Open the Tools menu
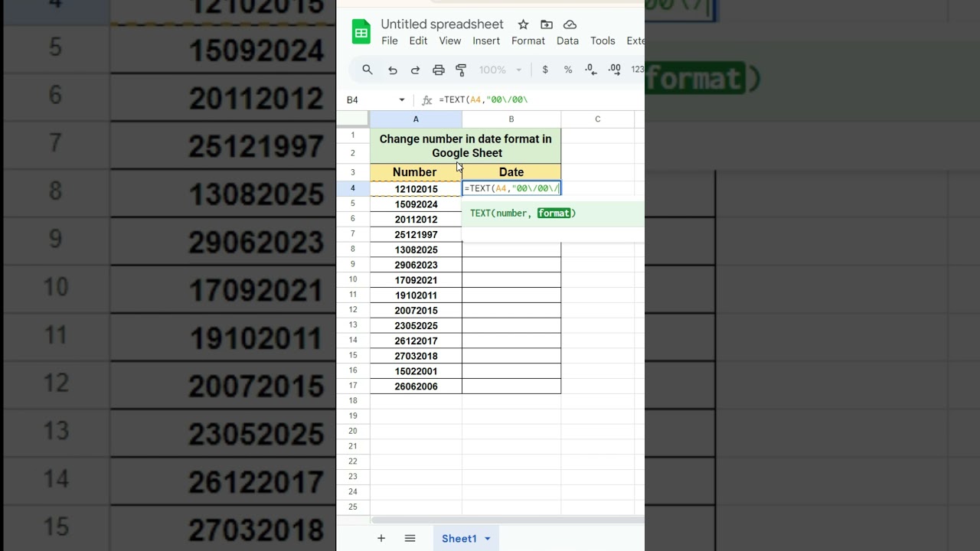Viewport: 980px width, 551px height. 603,41
